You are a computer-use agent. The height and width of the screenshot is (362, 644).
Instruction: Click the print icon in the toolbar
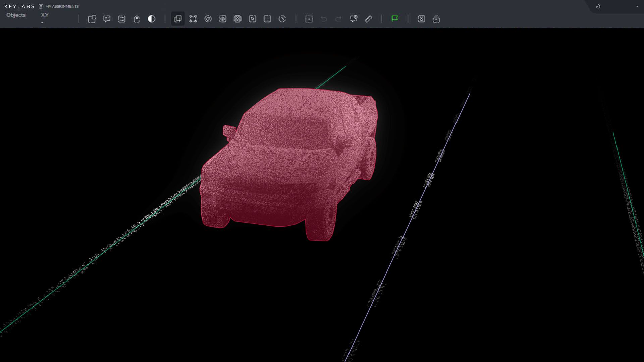pos(436,19)
